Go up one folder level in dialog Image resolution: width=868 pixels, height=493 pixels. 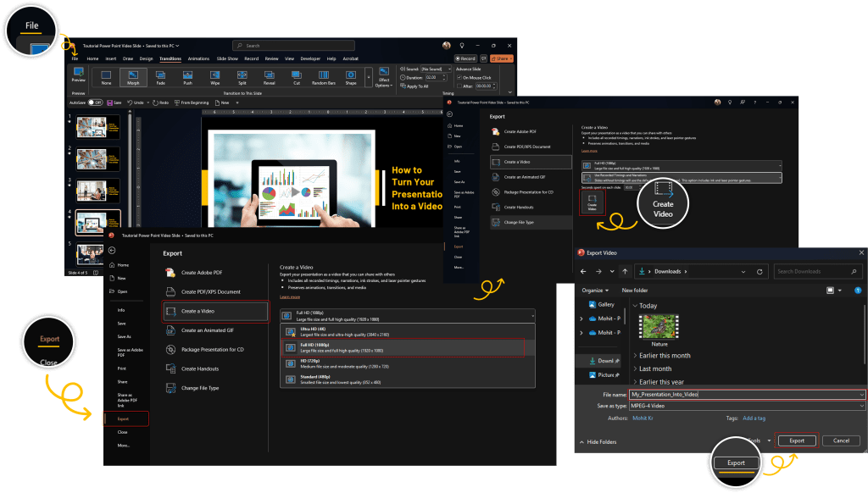(x=625, y=271)
